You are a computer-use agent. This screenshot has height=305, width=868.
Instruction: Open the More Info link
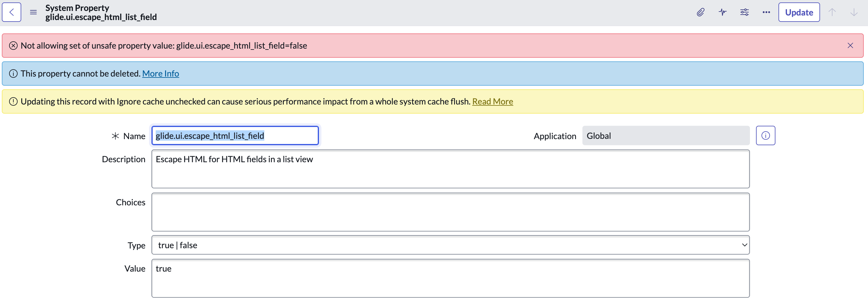tap(160, 74)
